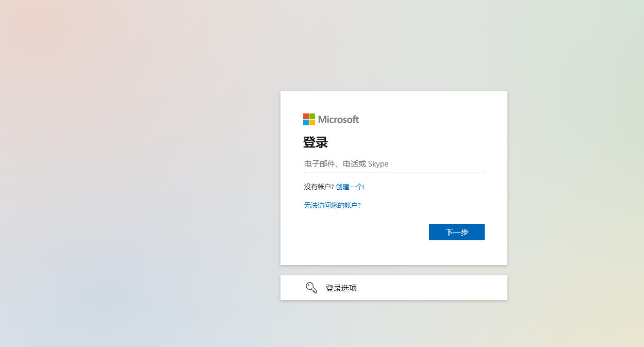Click the Microsoft wordmark text

[338, 120]
